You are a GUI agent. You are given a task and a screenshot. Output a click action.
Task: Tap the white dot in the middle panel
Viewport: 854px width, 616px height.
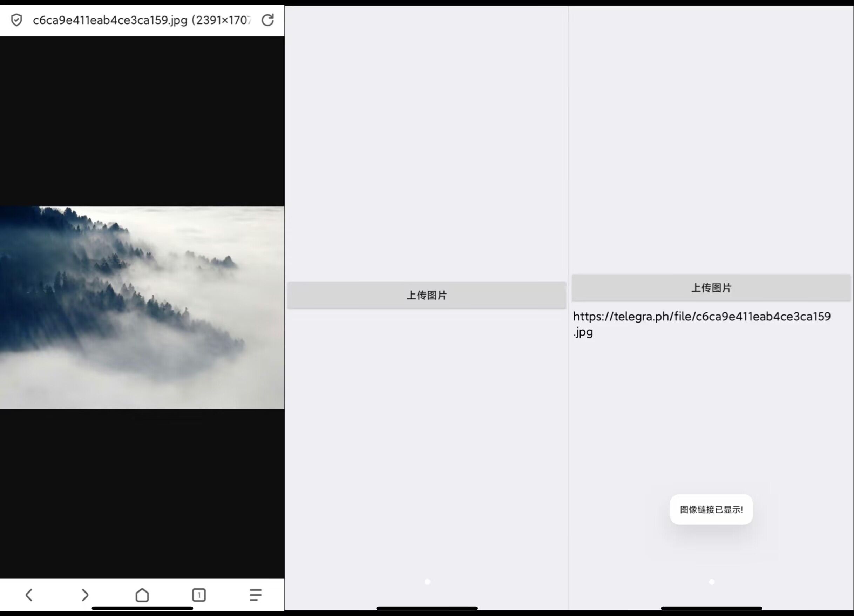[427, 582]
